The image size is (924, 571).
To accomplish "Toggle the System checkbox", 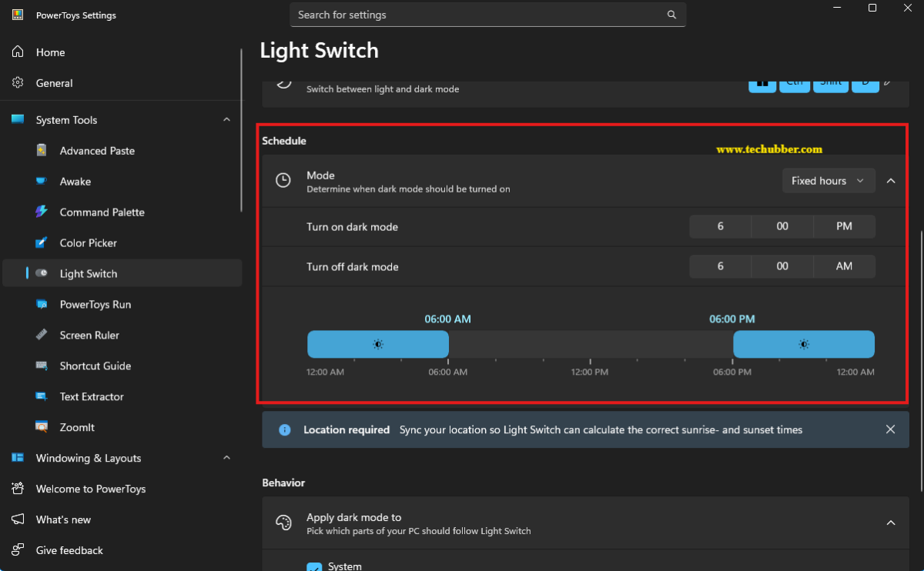I will click(314, 567).
